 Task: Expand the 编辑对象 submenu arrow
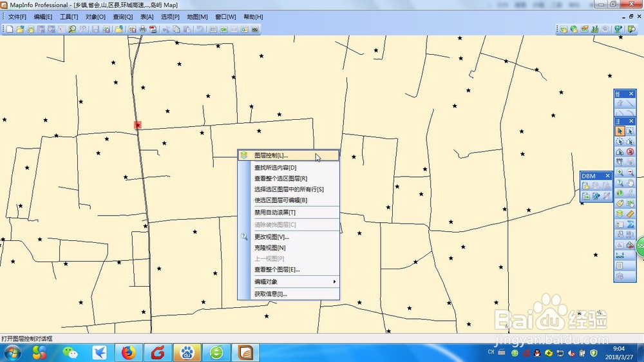[x=334, y=281]
